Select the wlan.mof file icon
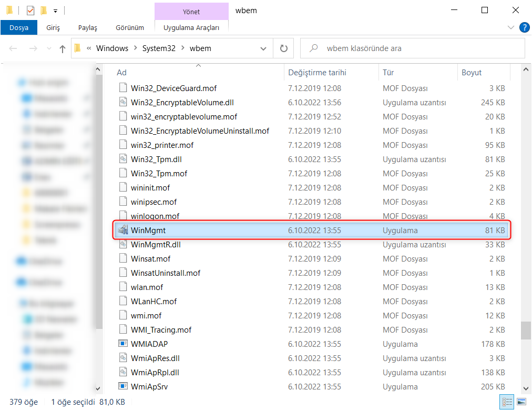 click(x=123, y=287)
